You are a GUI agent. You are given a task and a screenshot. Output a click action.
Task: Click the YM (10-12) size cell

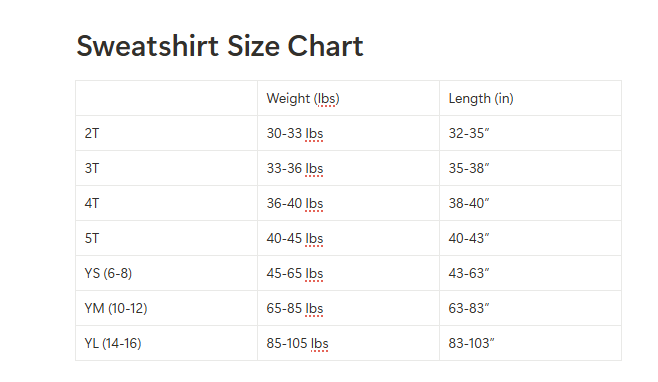coord(166,308)
